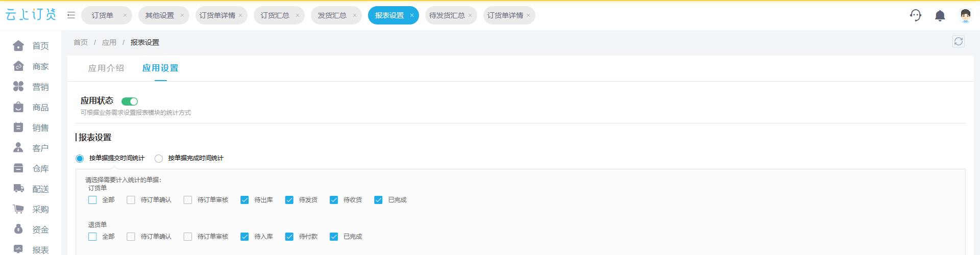Close the first 订货单详情 tab
980x255 pixels.
click(240, 15)
